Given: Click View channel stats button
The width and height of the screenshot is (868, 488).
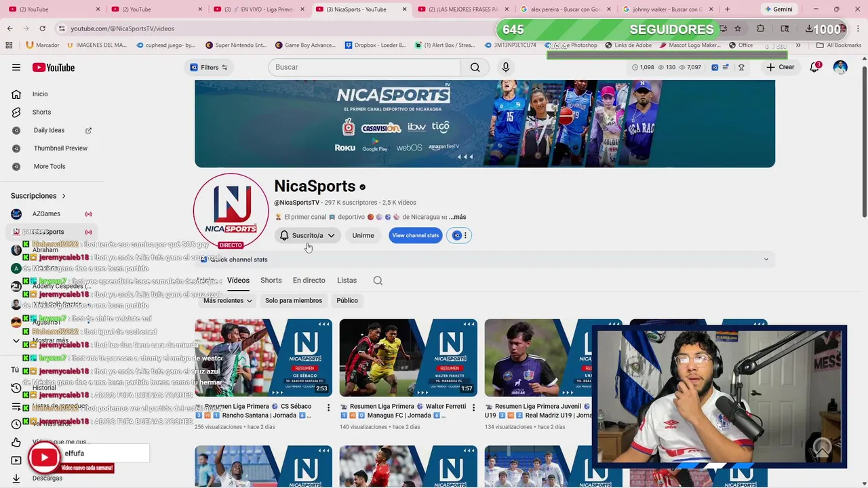Looking at the screenshot, I should [415, 235].
